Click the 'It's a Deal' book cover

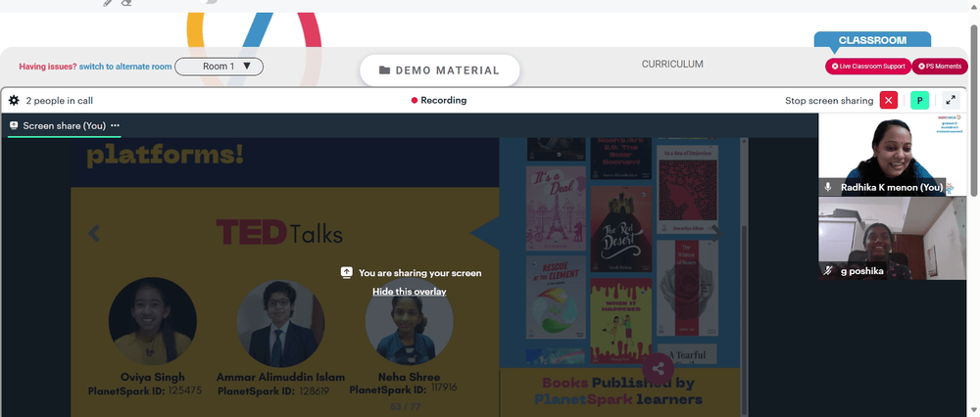[x=557, y=208]
